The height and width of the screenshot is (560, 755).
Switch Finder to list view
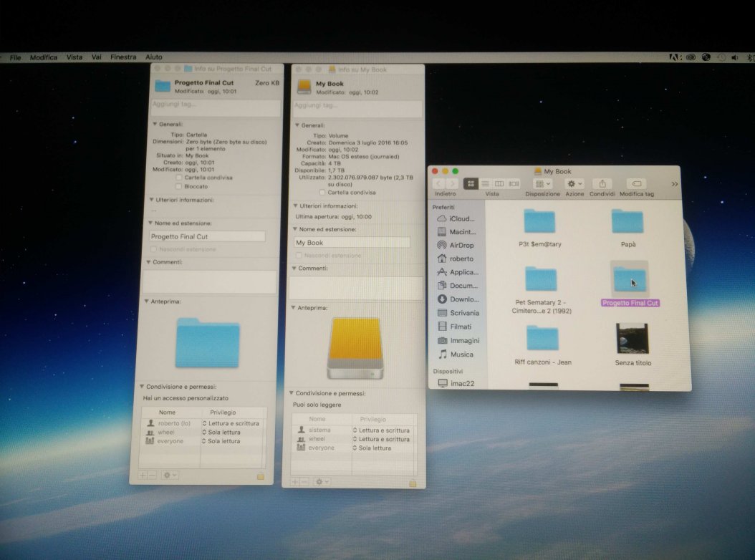click(x=485, y=184)
